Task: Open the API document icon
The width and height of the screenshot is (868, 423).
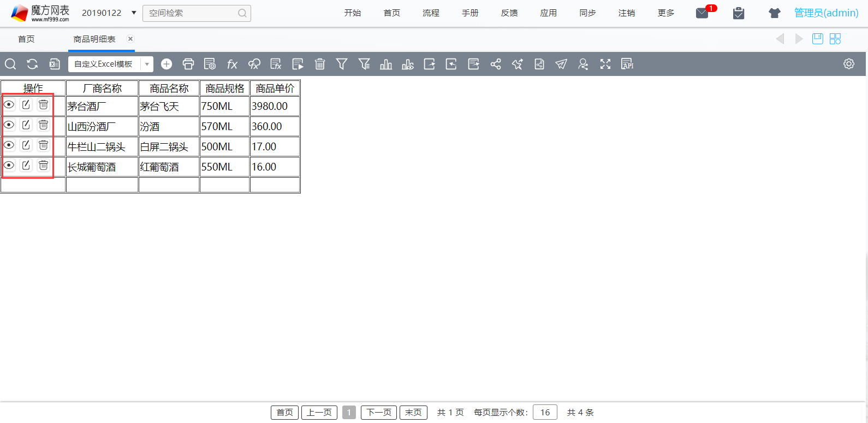Action: 627,64
